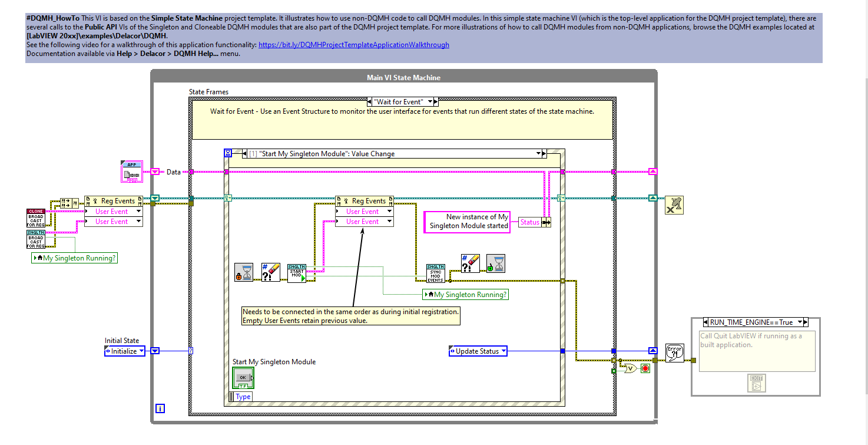Open the "Wait for Event" case selector dropdown
This screenshot has height=445, width=868.
(x=430, y=101)
